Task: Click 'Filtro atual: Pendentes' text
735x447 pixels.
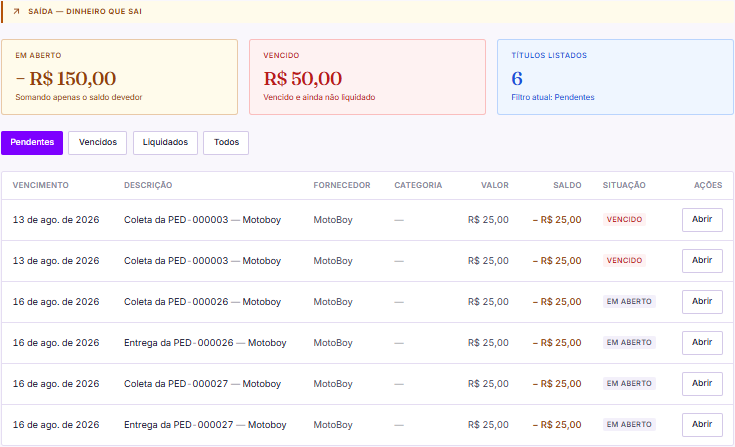Action: pyautogui.click(x=553, y=97)
